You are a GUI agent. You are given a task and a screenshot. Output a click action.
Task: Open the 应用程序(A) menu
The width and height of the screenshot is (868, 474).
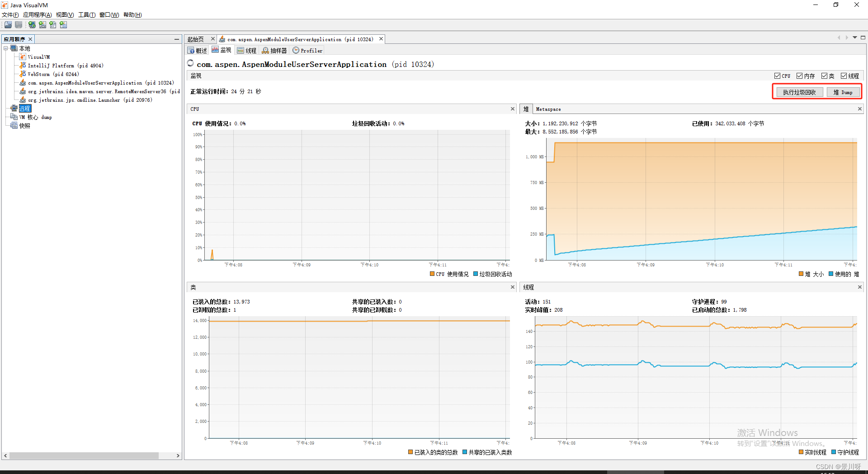click(x=38, y=15)
